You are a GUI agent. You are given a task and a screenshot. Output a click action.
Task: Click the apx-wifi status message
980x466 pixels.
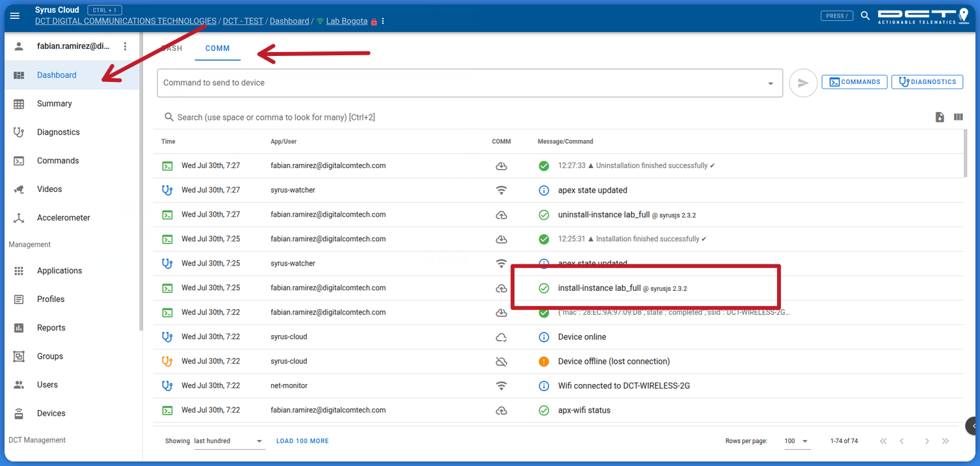584,410
